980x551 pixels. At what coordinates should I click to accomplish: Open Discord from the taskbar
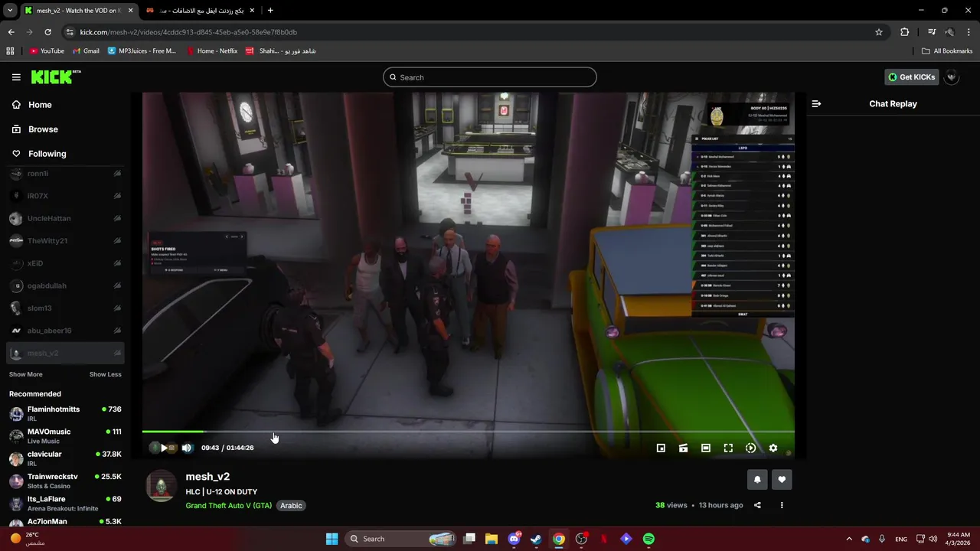coord(514,539)
